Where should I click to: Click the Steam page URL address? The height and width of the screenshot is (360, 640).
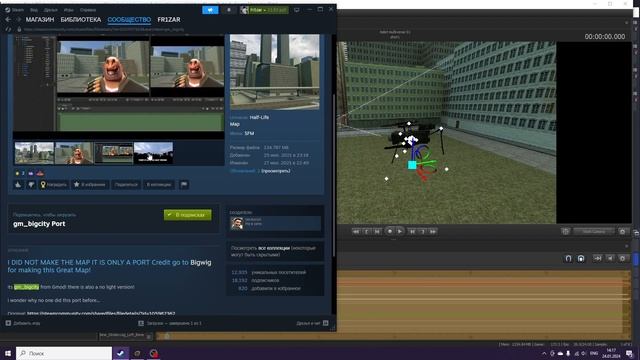(x=104, y=29)
